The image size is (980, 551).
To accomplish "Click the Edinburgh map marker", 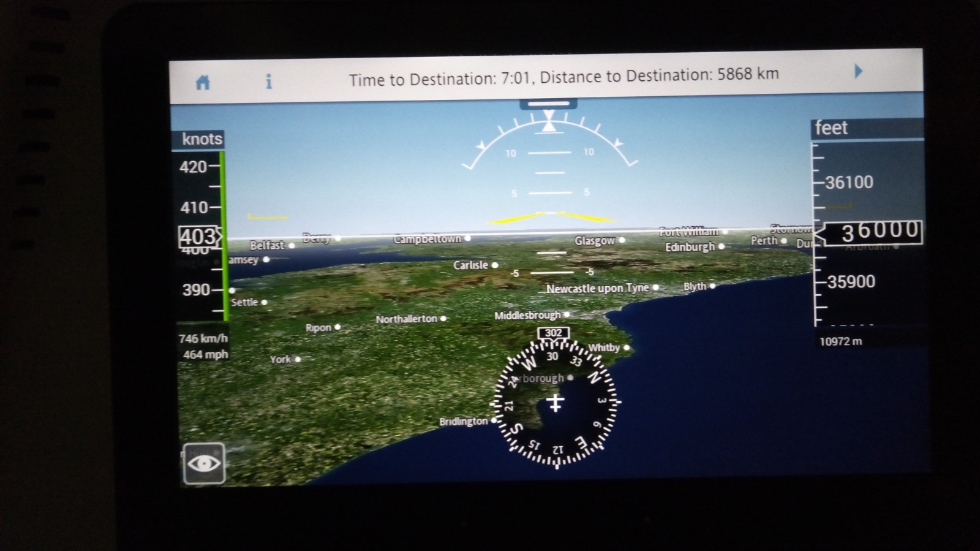I will (x=721, y=246).
